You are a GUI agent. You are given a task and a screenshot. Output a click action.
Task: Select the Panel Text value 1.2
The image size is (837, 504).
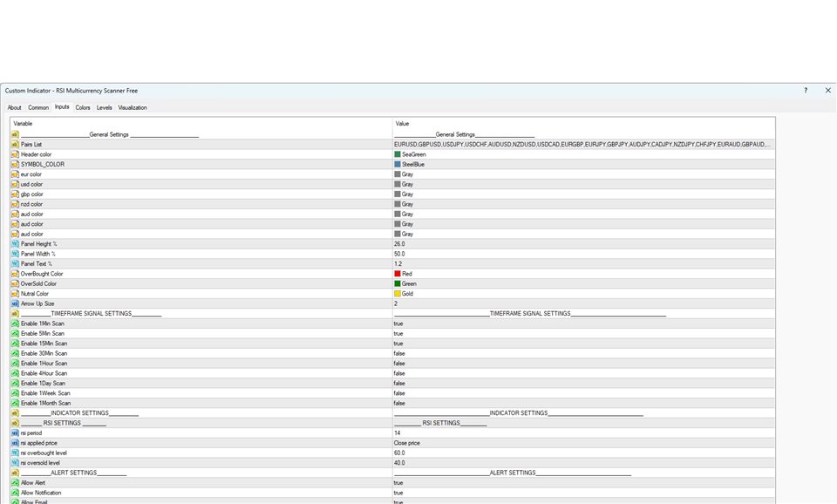coord(398,263)
